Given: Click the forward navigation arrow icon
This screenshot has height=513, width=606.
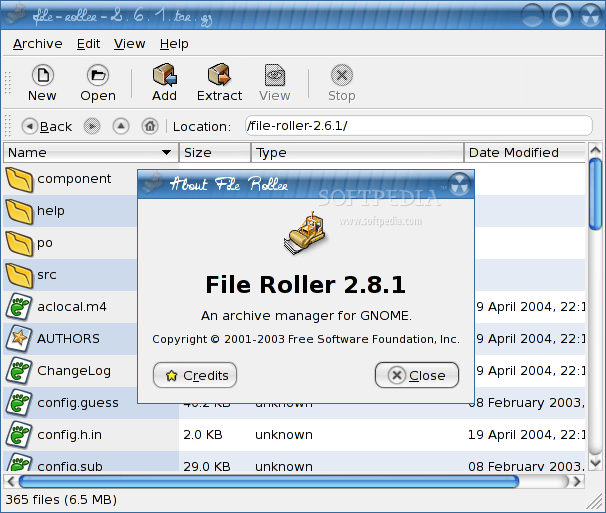Looking at the screenshot, I should (92, 126).
